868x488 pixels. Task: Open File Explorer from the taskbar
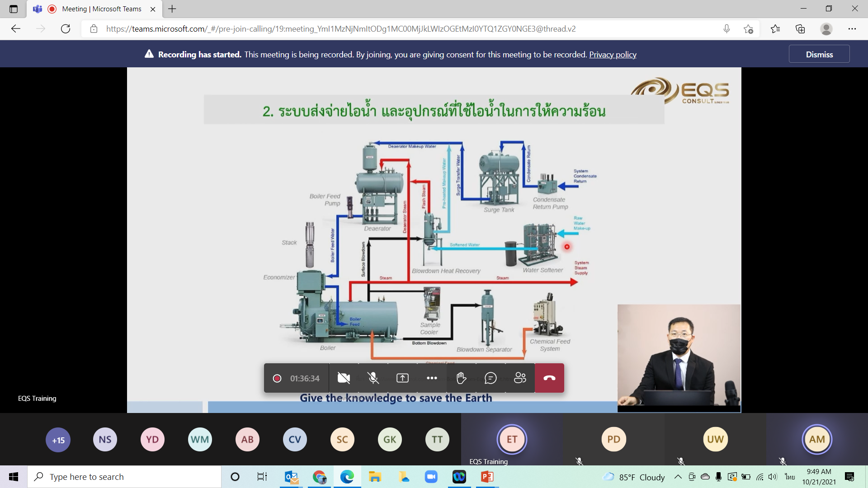click(375, 477)
